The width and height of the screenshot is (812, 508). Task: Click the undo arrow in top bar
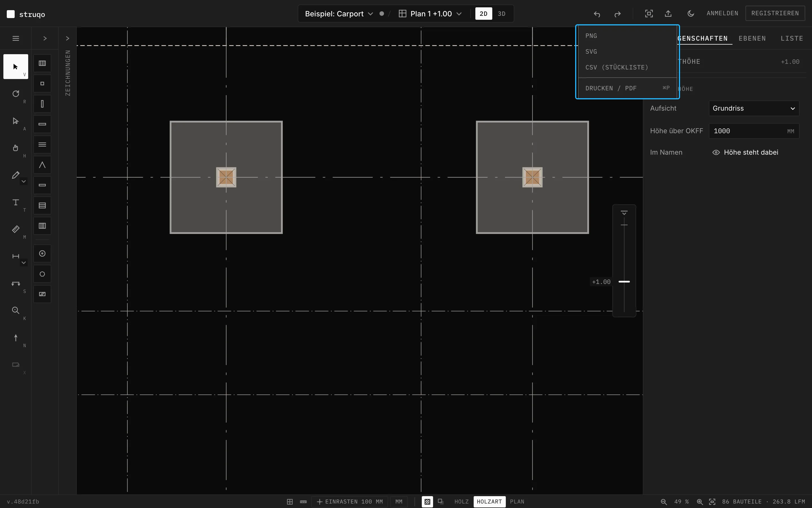click(597, 14)
